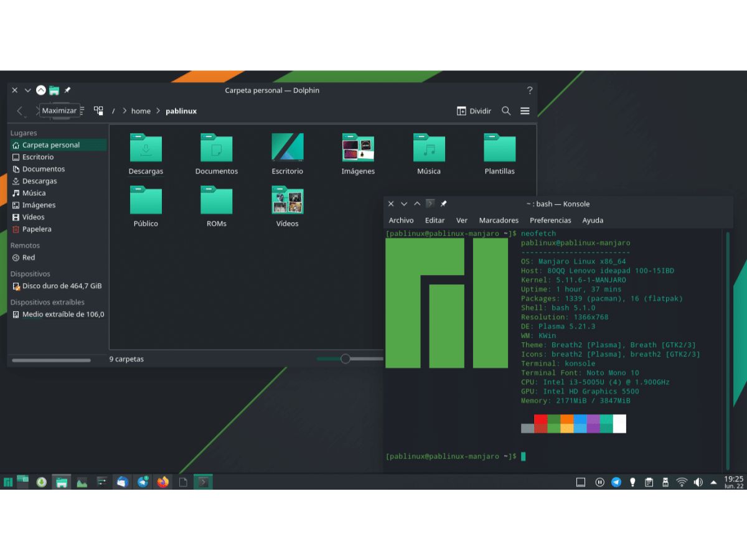Click the root slash in breadcrumb
Screen dimensions: 747x560
113,111
